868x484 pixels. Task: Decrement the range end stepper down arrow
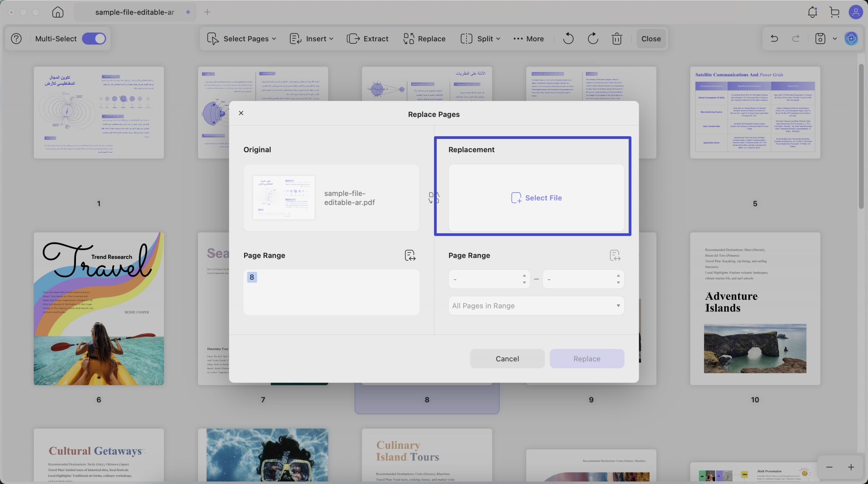point(618,283)
